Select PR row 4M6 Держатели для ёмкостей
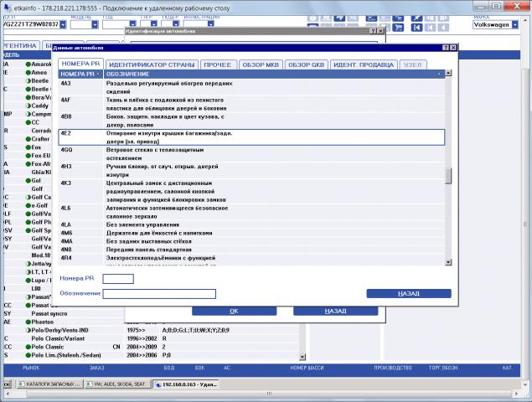Viewport: 532px width, 402px height. [251, 233]
